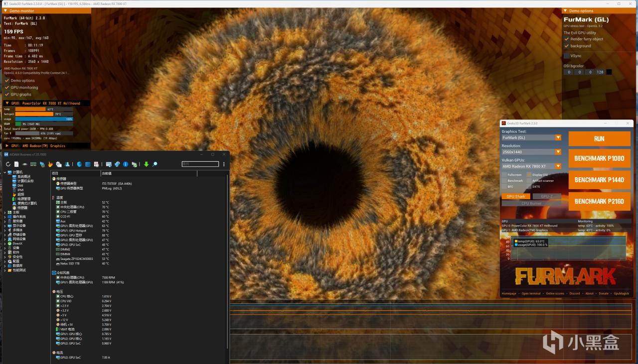Click the 配置 gear icon in AIDA64 tree
This screenshot has width=638, height=364.
click(9, 261)
